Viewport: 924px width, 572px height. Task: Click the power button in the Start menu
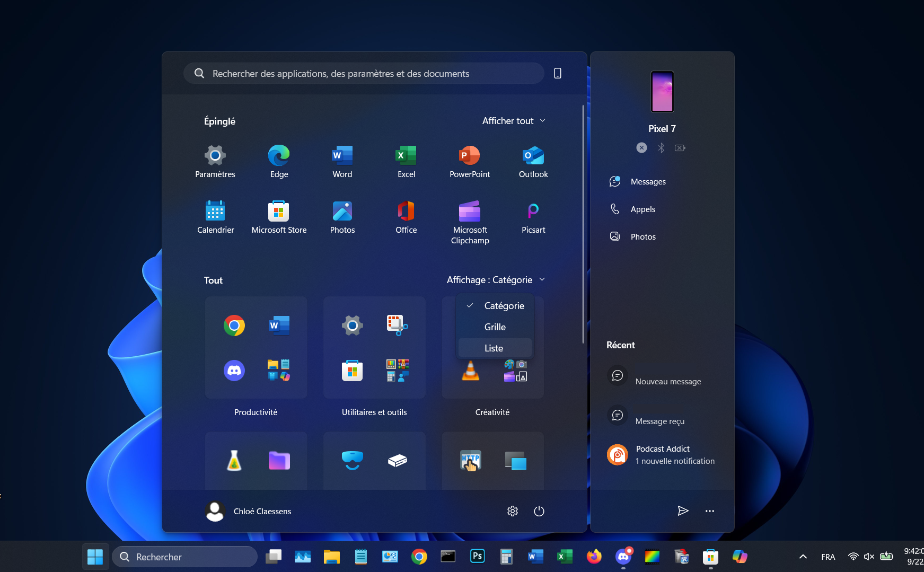pos(539,511)
